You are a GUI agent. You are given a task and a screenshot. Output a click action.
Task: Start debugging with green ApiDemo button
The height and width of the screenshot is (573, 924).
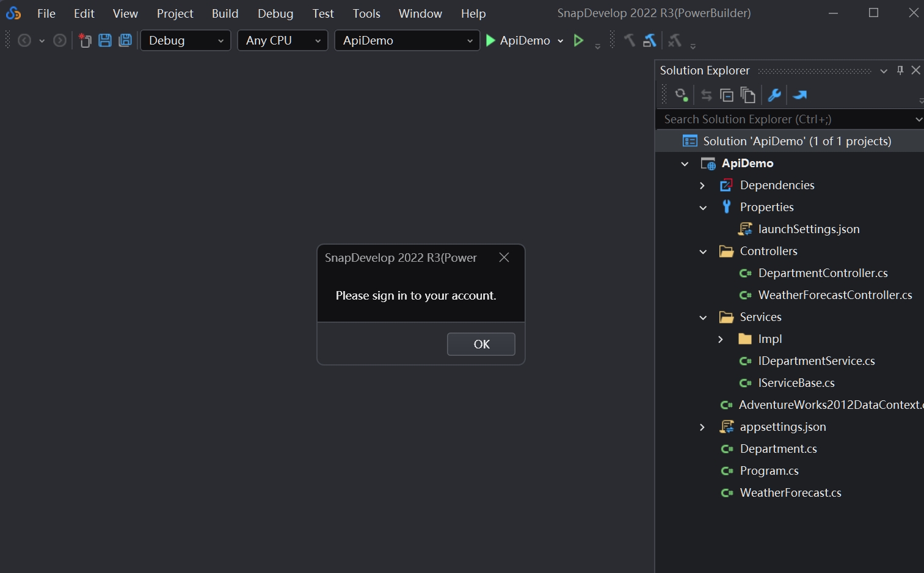coord(518,40)
